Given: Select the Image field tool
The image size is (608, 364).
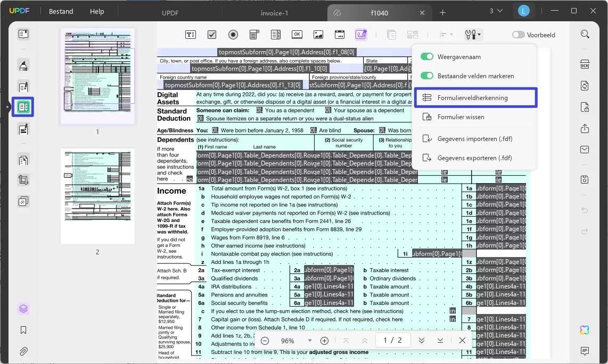Looking at the screenshot, I should [318, 35].
